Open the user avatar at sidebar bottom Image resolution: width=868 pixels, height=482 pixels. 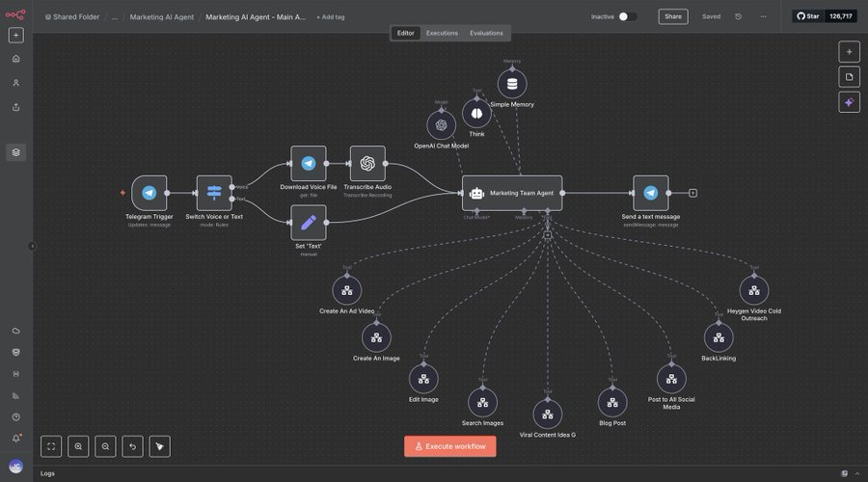coord(16,466)
